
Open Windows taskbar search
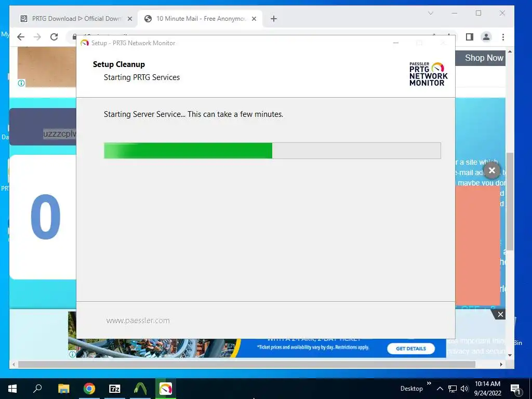pyautogui.click(x=37, y=389)
